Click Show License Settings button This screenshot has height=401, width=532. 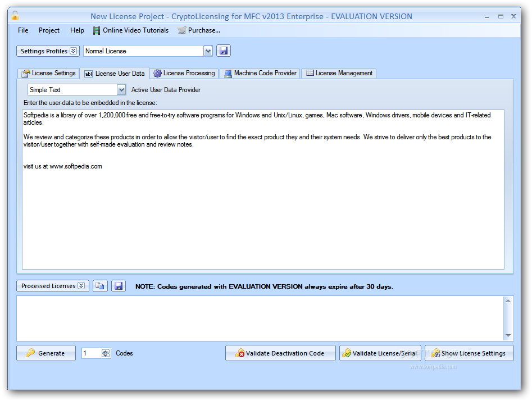point(469,353)
